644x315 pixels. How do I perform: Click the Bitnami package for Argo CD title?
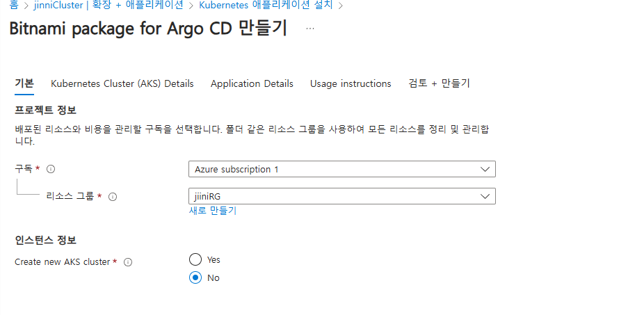(x=148, y=29)
